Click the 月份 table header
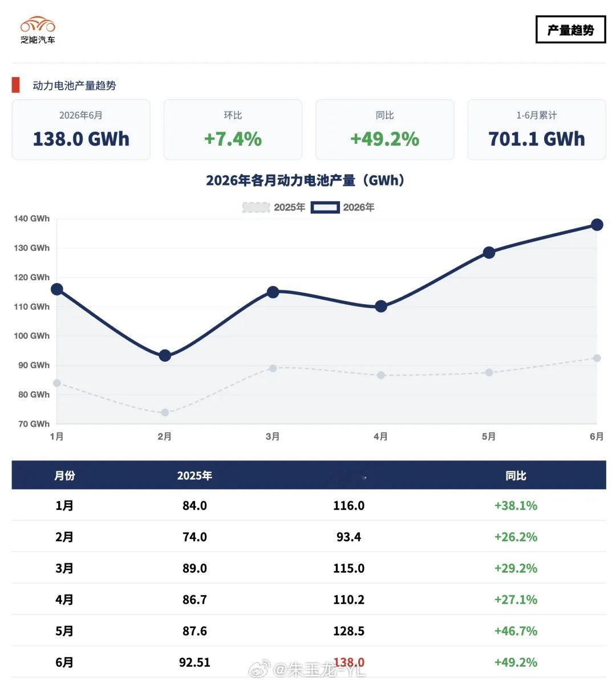616x684 pixels. (64, 475)
